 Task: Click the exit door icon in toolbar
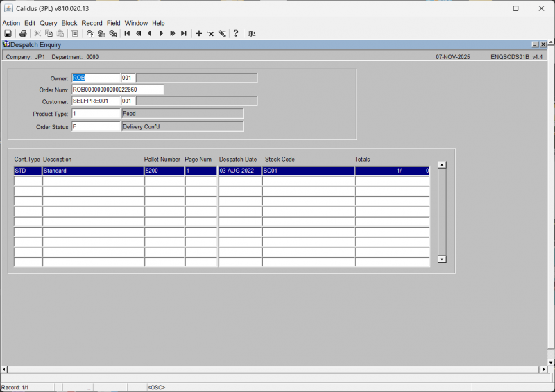[252, 33]
